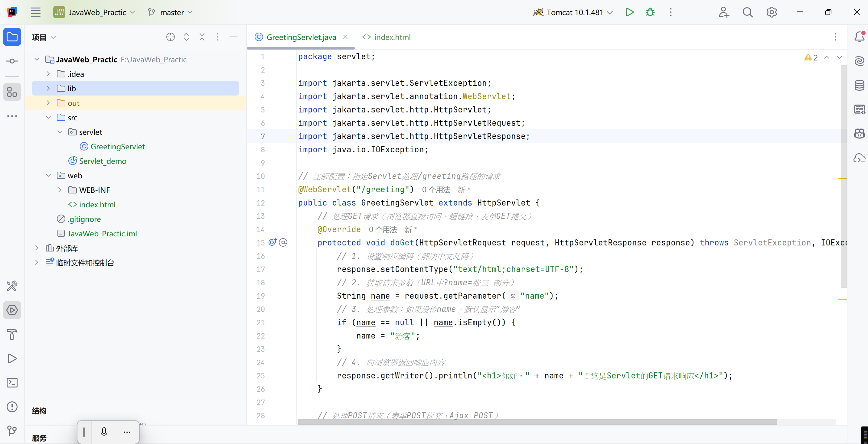Screen dimensions: 868x444
Task: Start debugging with the bug icon
Action: (650, 12)
